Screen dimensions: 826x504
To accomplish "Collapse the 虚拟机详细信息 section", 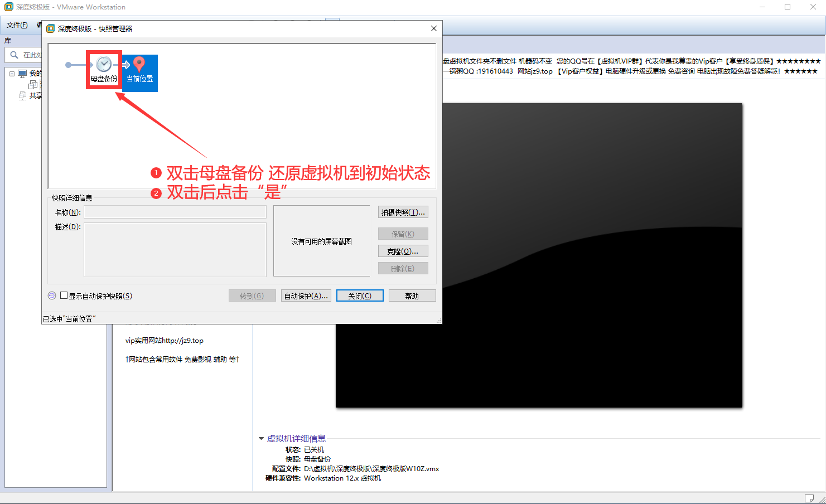I will coord(261,439).
